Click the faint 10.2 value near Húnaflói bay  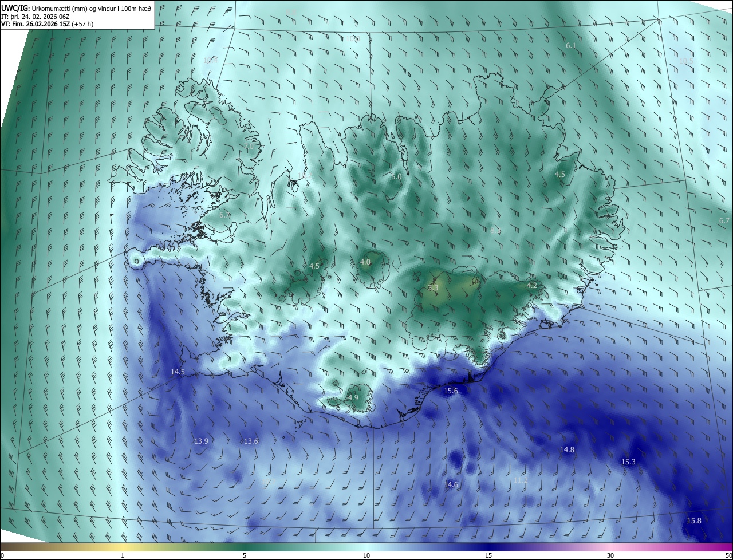[x=304, y=175]
